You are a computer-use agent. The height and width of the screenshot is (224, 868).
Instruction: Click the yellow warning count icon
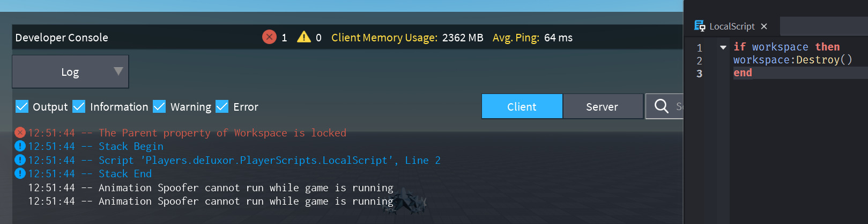coord(304,37)
